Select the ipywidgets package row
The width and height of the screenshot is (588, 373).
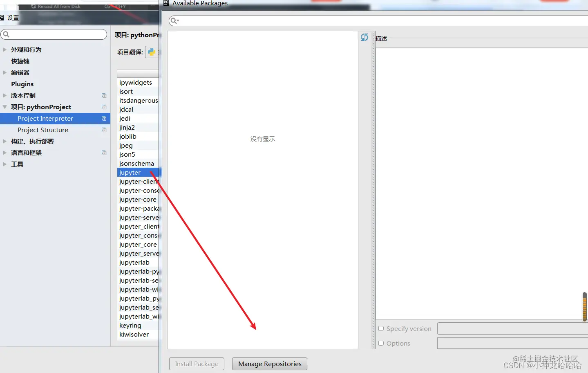click(x=138, y=82)
